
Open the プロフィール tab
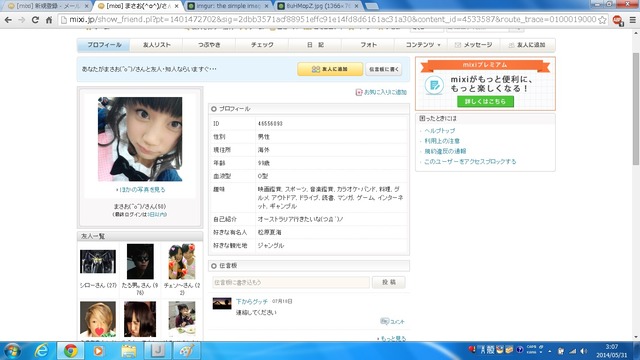pos(104,45)
